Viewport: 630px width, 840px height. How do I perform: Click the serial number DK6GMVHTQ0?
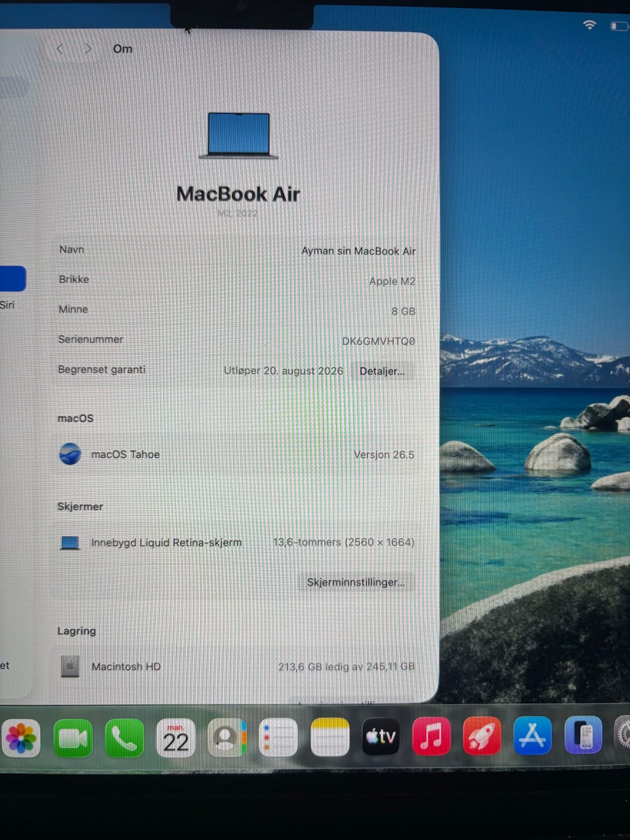click(x=379, y=341)
